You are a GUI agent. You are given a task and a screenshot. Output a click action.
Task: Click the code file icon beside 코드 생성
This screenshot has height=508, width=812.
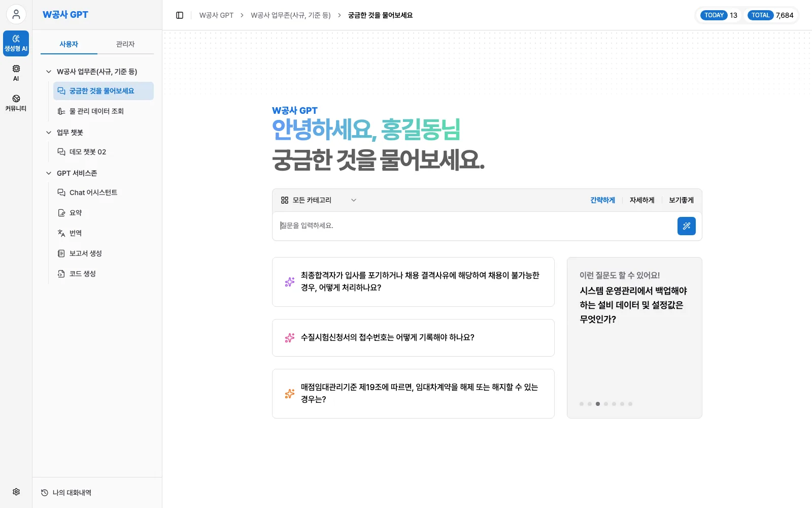tap(61, 274)
